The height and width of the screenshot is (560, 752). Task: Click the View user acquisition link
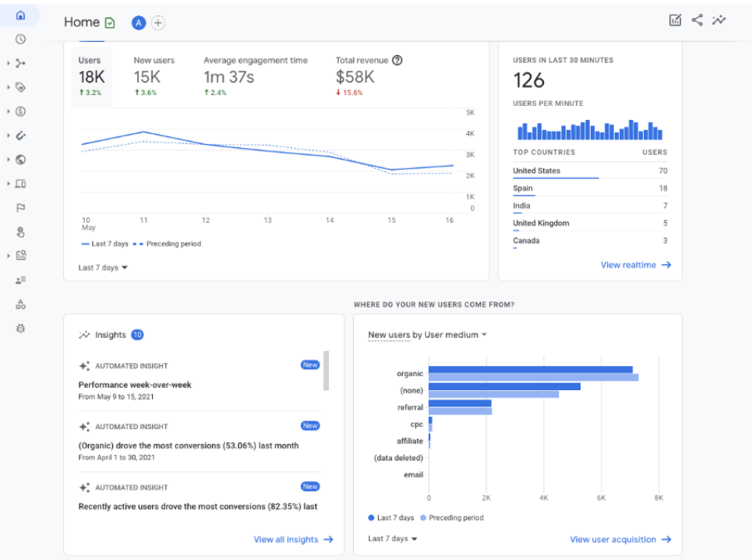620,540
